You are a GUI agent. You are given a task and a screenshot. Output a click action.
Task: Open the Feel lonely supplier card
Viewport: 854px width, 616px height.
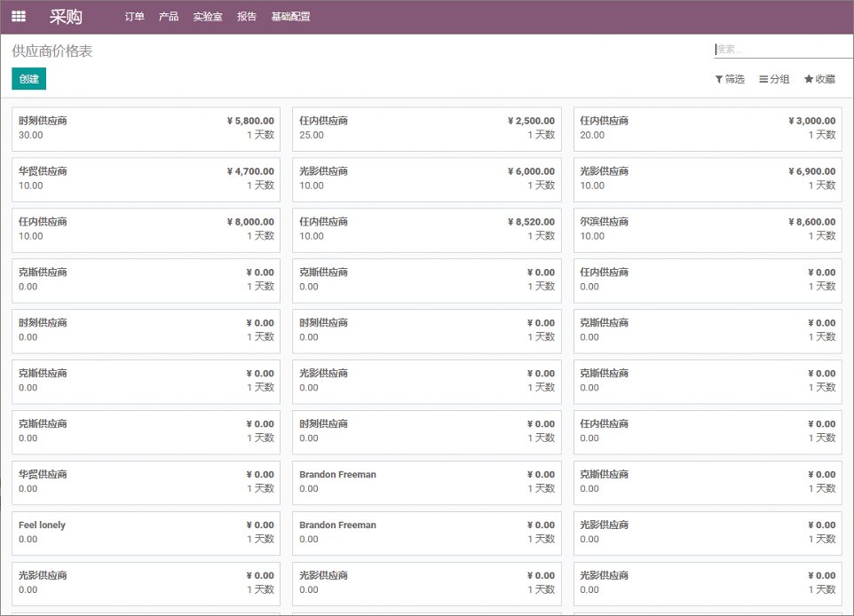point(146,533)
